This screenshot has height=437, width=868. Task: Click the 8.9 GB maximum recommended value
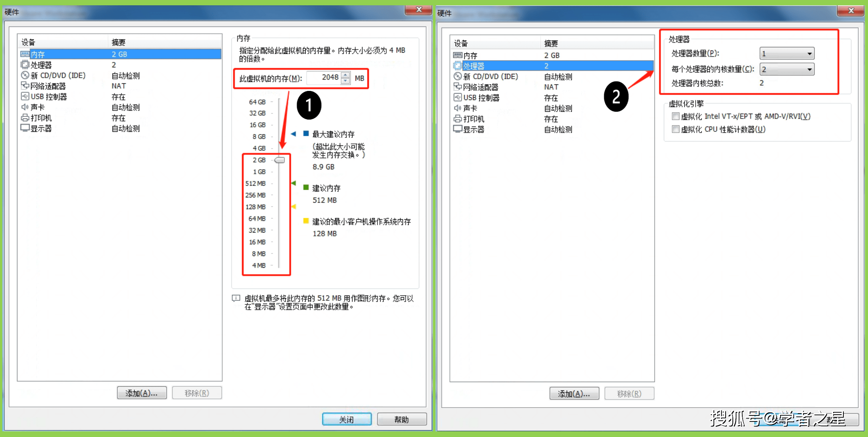[x=323, y=167]
